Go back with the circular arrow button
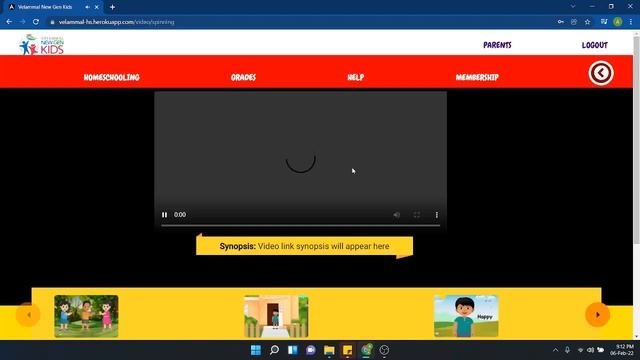This screenshot has height=360, width=640. [x=601, y=73]
